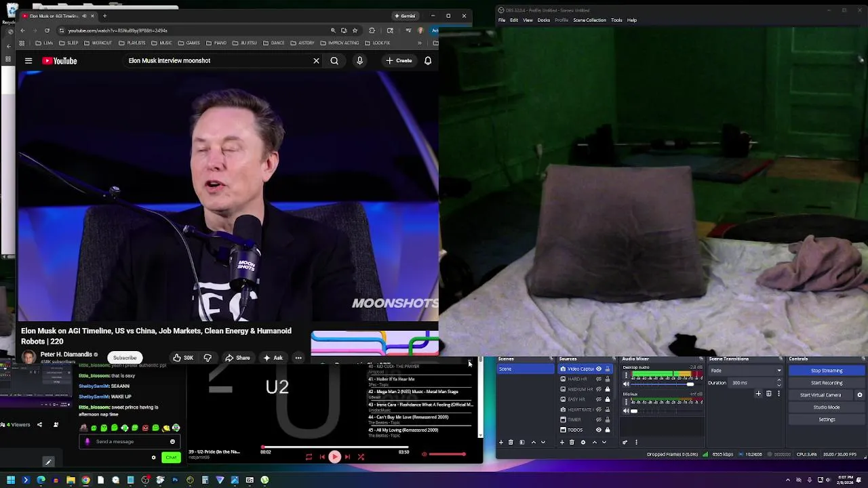Open Chrome extensions puzzle icon
Image resolution: width=868 pixels, height=488 pixels.
(372, 30)
